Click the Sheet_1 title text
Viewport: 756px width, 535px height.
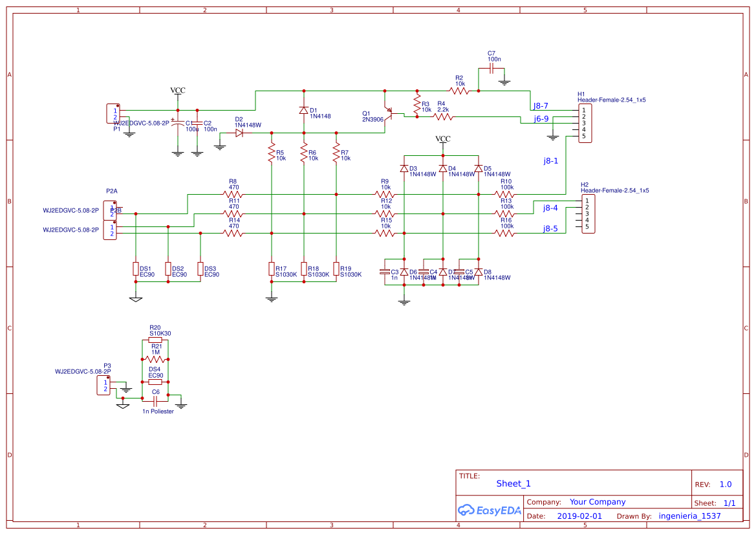pos(512,483)
